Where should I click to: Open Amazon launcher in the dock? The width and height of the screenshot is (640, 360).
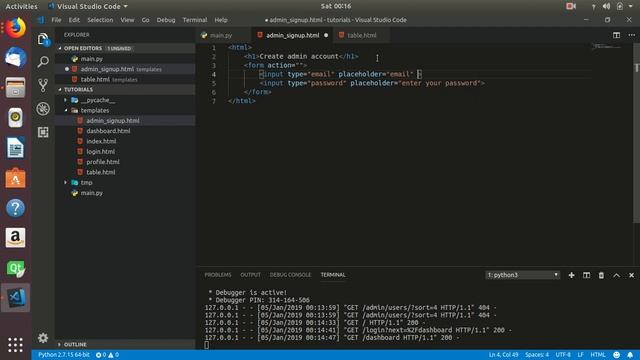[16, 238]
